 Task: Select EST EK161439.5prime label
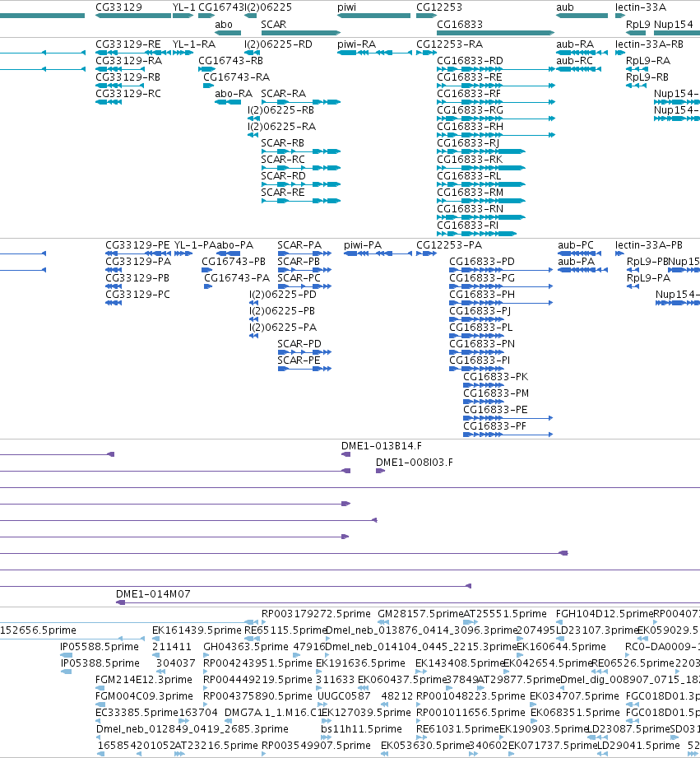(x=197, y=630)
